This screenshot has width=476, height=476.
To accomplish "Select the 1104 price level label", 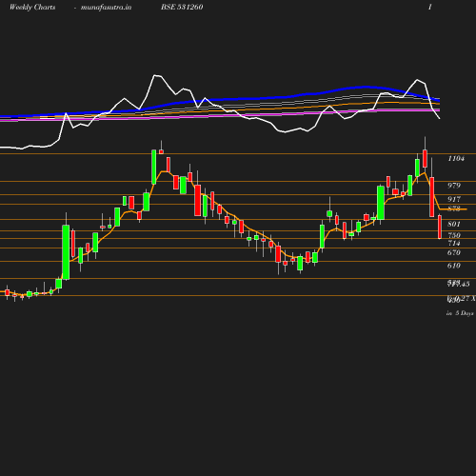I will pos(456,158).
